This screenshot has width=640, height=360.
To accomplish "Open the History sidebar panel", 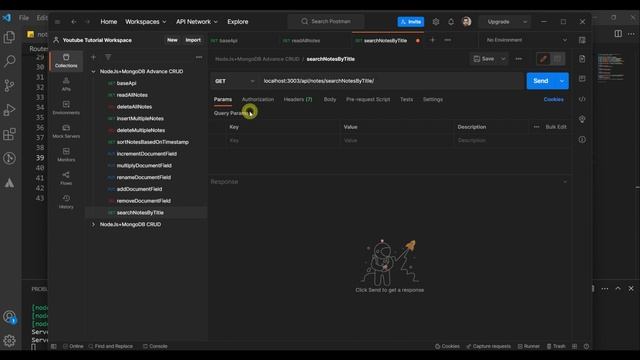I will point(66,202).
